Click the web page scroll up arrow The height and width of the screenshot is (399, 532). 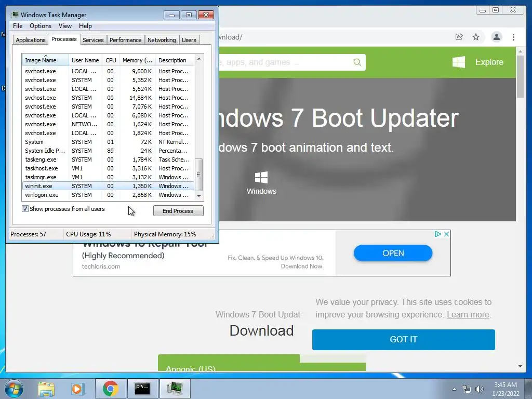520,51
